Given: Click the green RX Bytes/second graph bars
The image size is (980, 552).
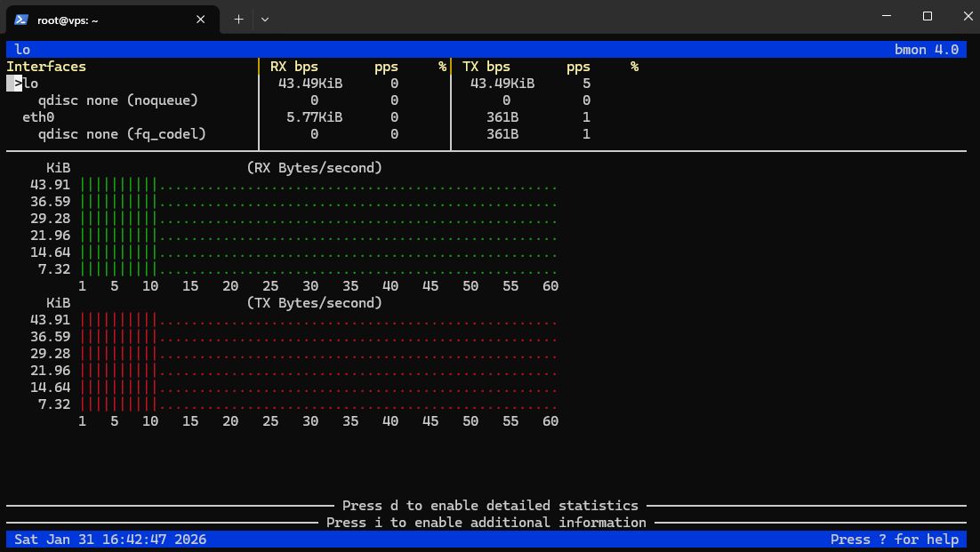Looking at the screenshot, I should [x=119, y=227].
